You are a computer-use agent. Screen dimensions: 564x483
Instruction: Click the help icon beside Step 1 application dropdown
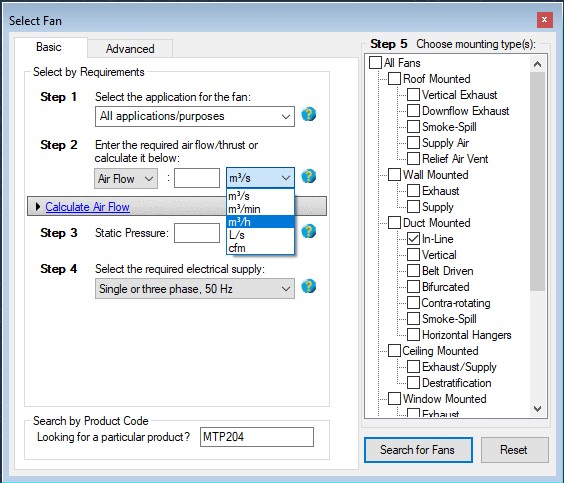[309, 115]
